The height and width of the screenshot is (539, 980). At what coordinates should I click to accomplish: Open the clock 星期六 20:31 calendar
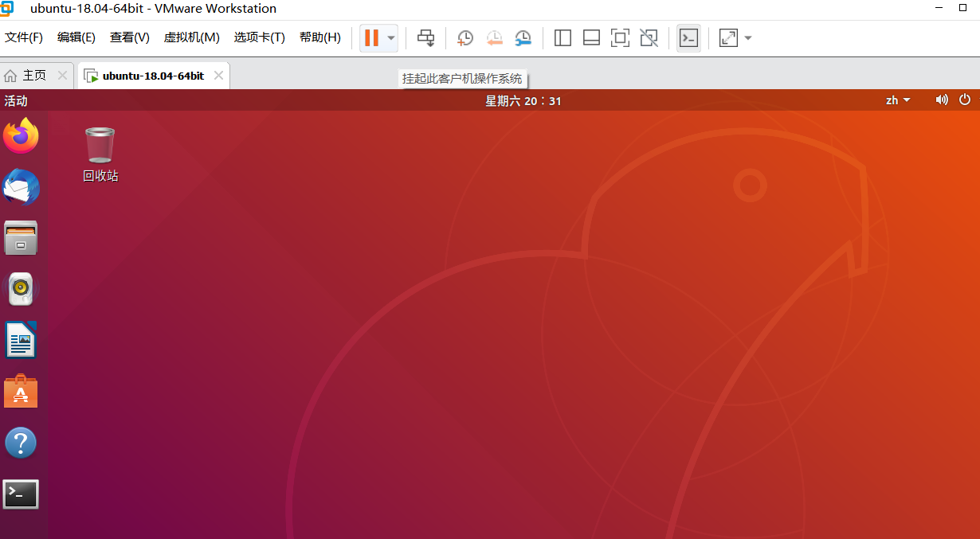pos(523,100)
